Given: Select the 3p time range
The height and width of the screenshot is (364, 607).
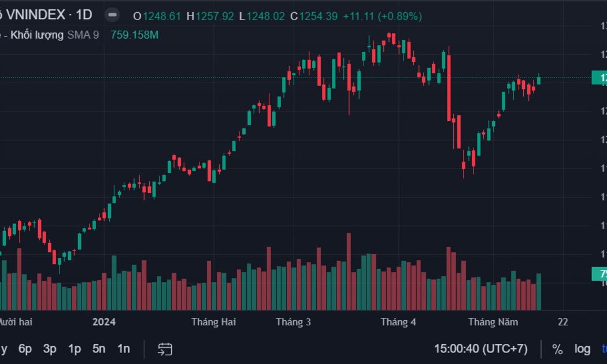Looking at the screenshot, I should coord(50,349).
